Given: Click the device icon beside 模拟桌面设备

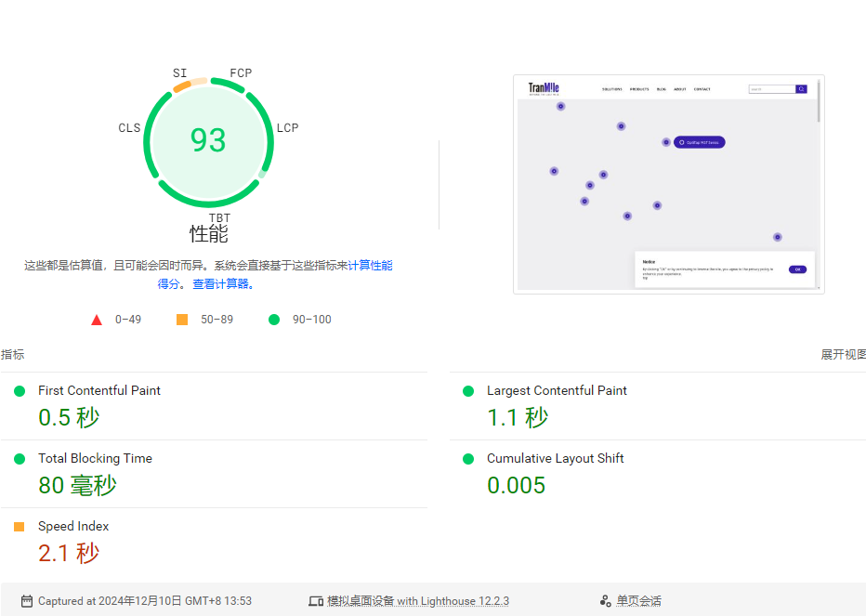Looking at the screenshot, I should pyautogui.click(x=316, y=601).
